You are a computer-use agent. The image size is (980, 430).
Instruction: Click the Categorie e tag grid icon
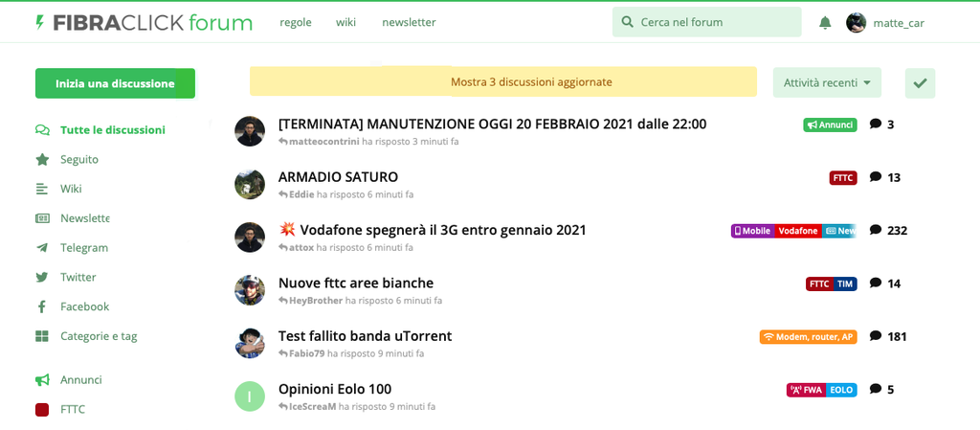click(x=42, y=336)
